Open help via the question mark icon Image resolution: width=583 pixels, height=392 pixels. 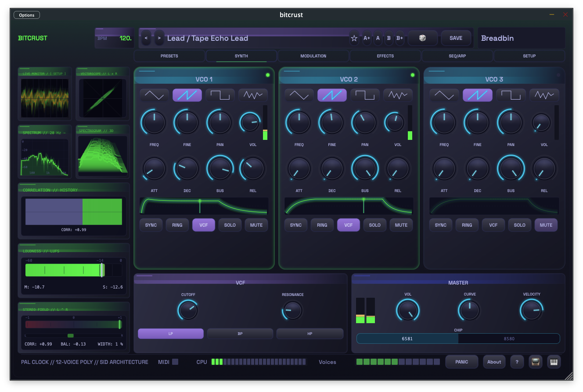click(x=517, y=362)
